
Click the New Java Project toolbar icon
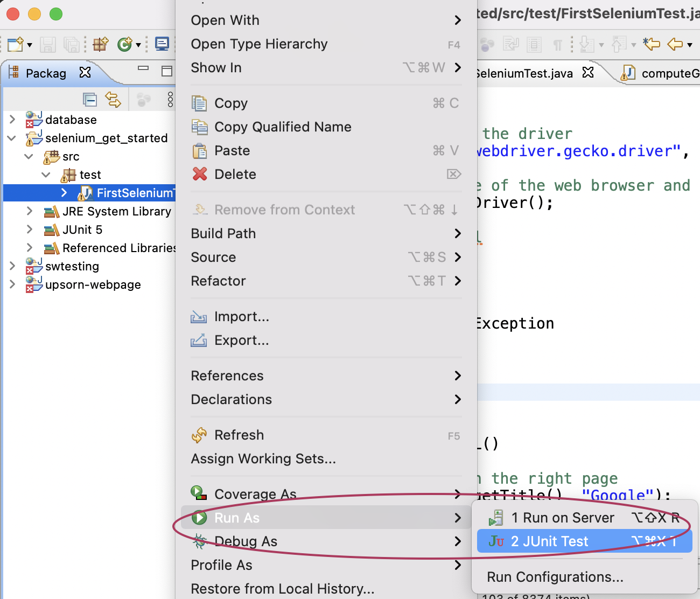pyautogui.click(x=101, y=45)
